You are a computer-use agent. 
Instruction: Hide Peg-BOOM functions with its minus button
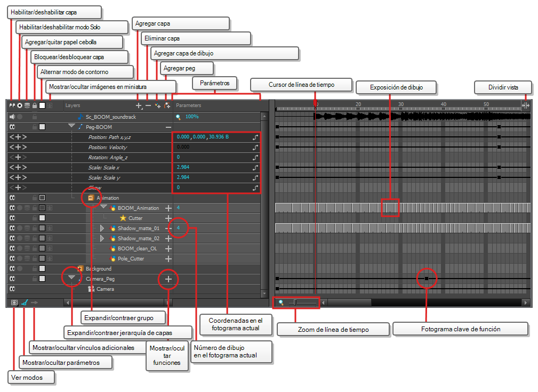(x=168, y=127)
